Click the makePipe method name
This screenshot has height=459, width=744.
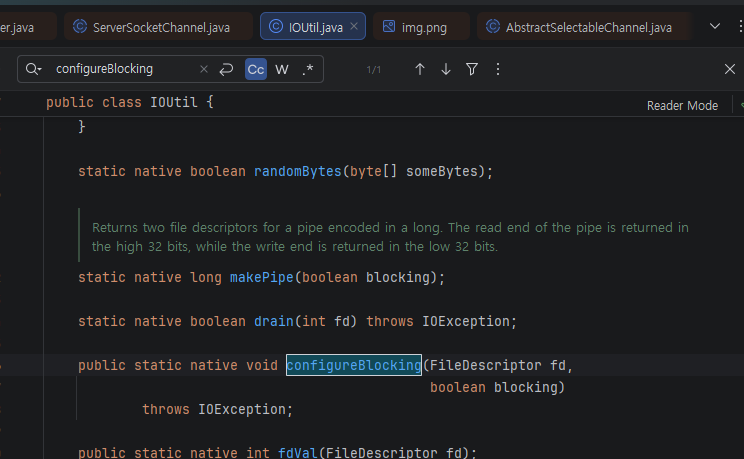(261, 277)
